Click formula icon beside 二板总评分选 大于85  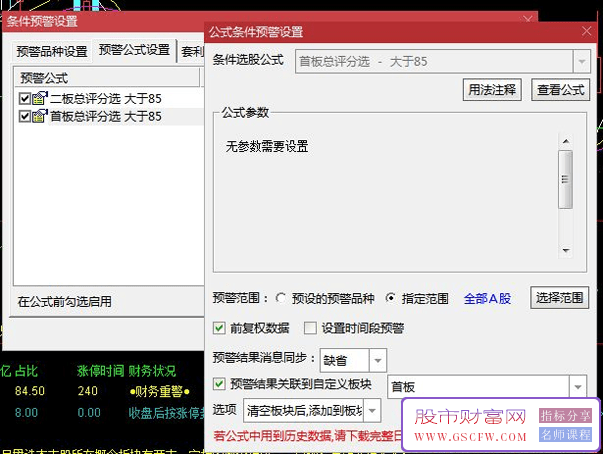click(40, 98)
